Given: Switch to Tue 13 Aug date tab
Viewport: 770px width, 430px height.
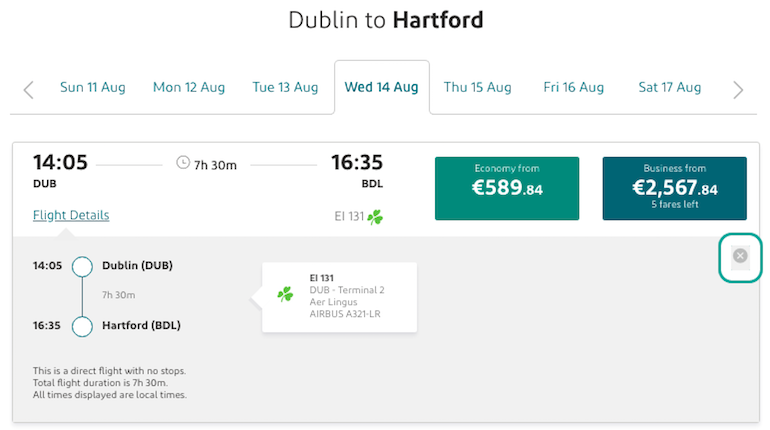Looking at the screenshot, I should click(285, 87).
